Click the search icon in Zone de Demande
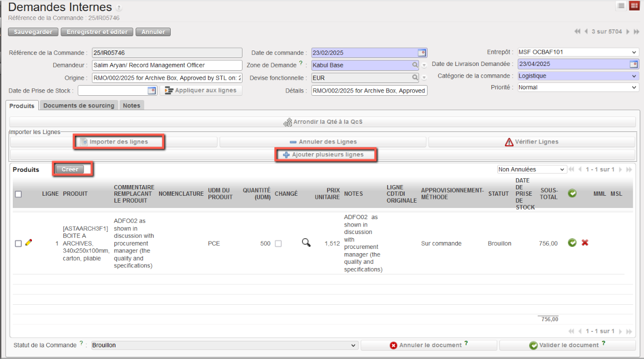 point(415,65)
